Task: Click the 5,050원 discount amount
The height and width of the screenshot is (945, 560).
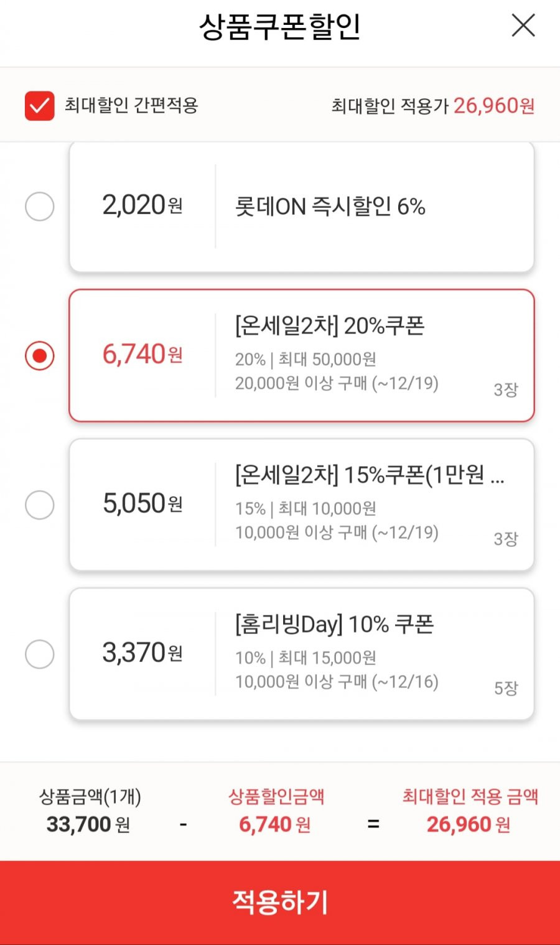Action: 142,504
